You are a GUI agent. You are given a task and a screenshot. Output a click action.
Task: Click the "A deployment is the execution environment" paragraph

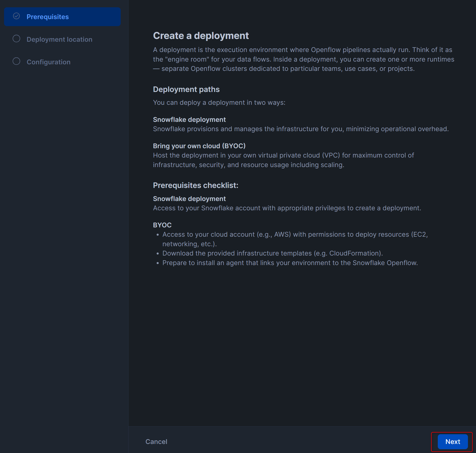coord(304,59)
